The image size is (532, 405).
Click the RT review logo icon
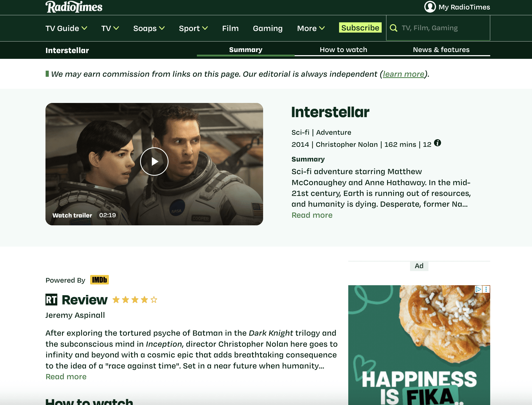coord(51,299)
